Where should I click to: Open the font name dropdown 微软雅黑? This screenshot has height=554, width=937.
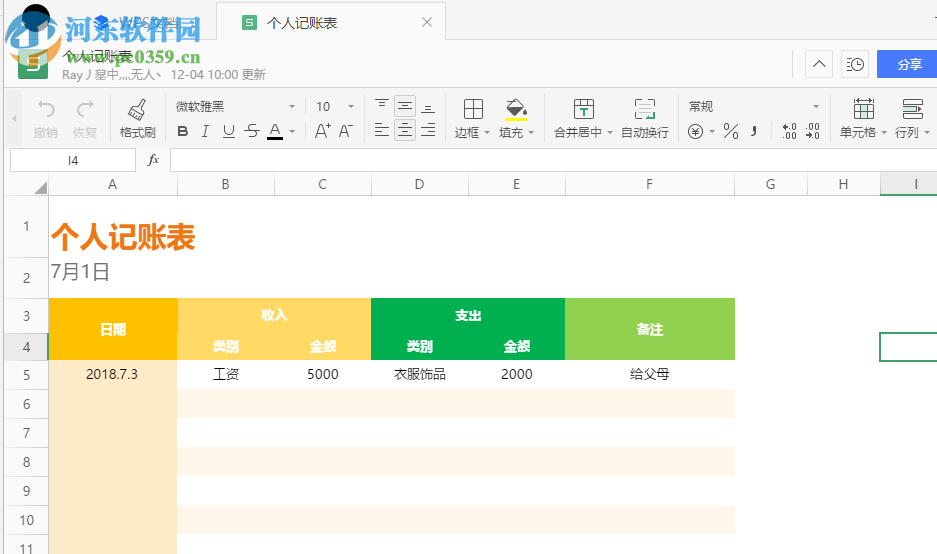click(x=235, y=106)
